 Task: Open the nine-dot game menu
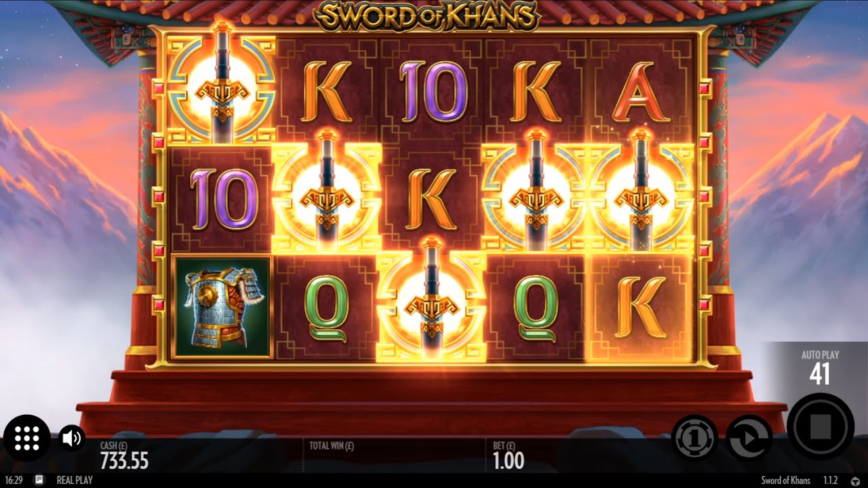point(26,438)
